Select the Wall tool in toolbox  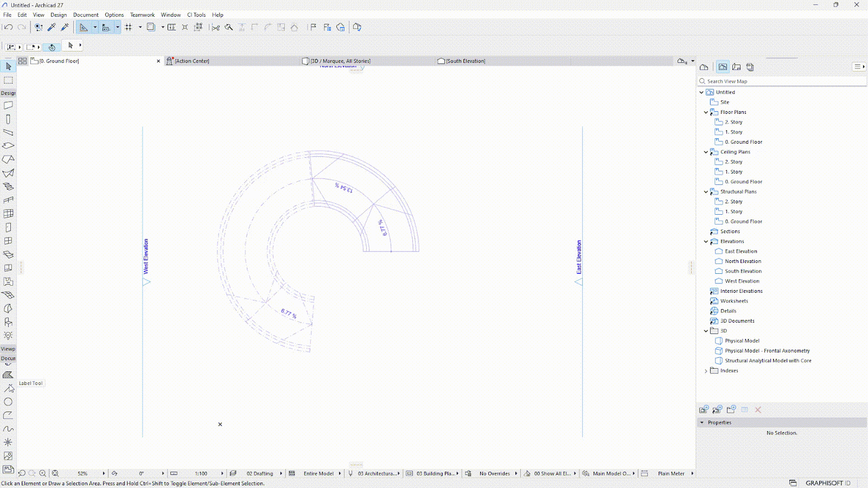(x=8, y=105)
